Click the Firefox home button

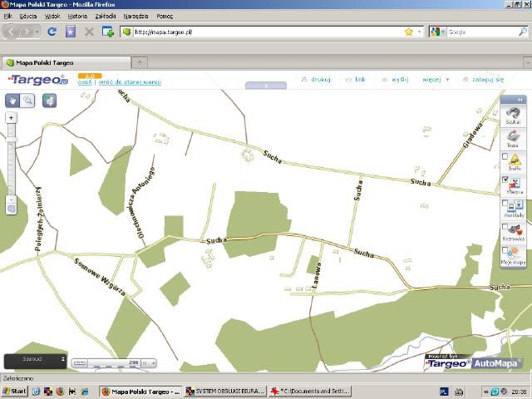pyautogui.click(x=71, y=32)
